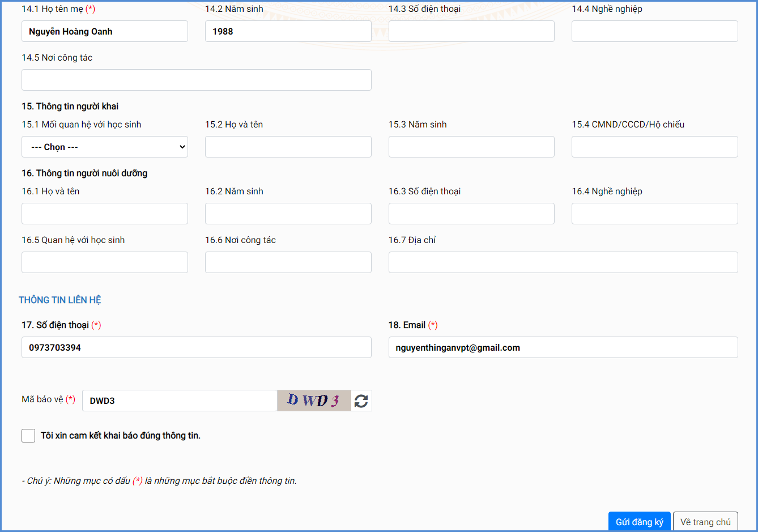Viewport: 758px width, 532px height.
Task: Click the mother's occupation field
Action: [x=654, y=32]
